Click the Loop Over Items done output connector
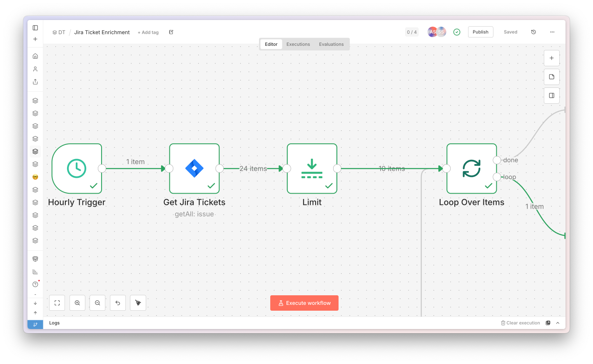This screenshot has height=364, width=593. pos(497,160)
